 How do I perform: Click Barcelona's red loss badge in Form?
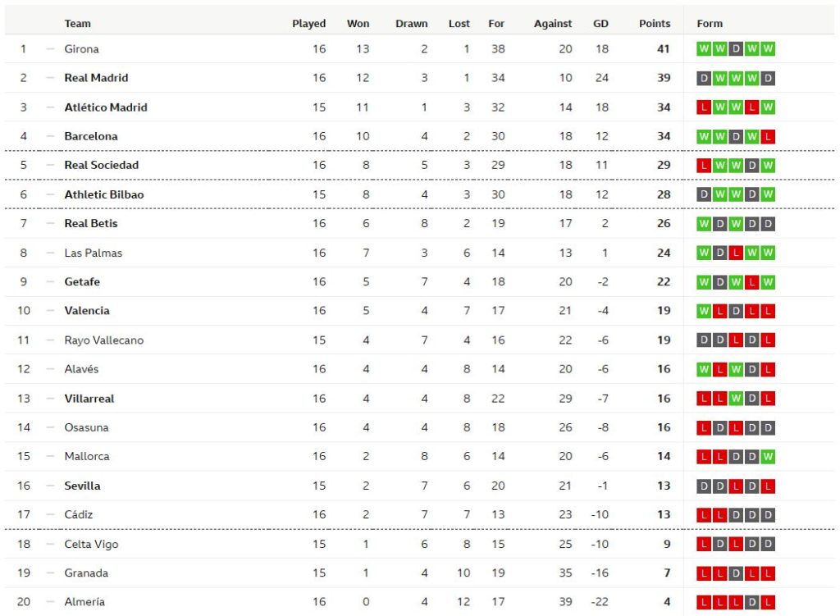768,136
